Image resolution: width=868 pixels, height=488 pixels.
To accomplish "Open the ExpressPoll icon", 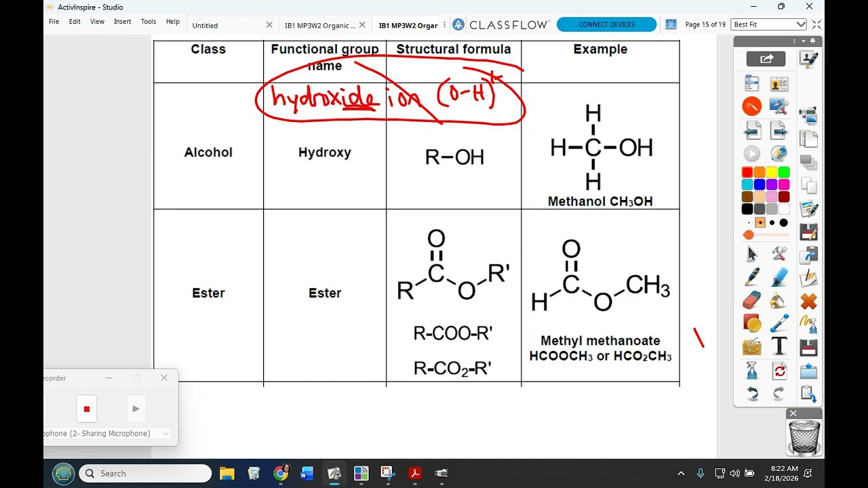I will 779,153.
